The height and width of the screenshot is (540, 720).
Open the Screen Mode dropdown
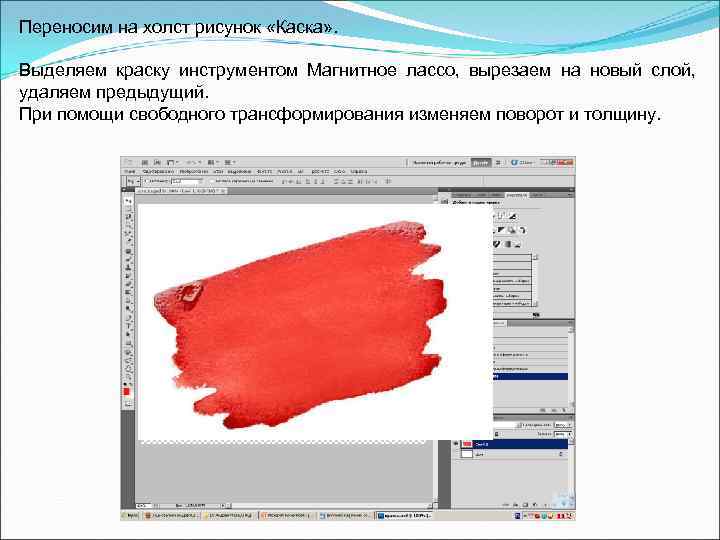230,163
